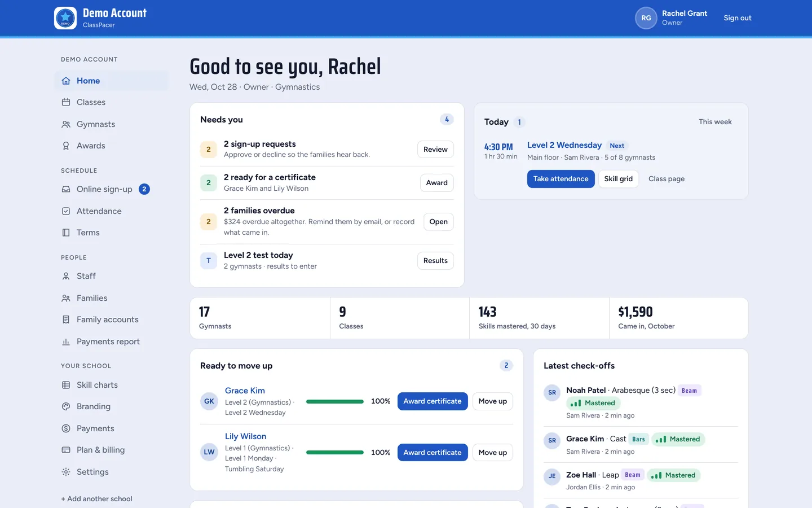Image resolution: width=812 pixels, height=508 pixels.
Task: Click Grace Kim's 100% progress bar
Action: point(335,401)
